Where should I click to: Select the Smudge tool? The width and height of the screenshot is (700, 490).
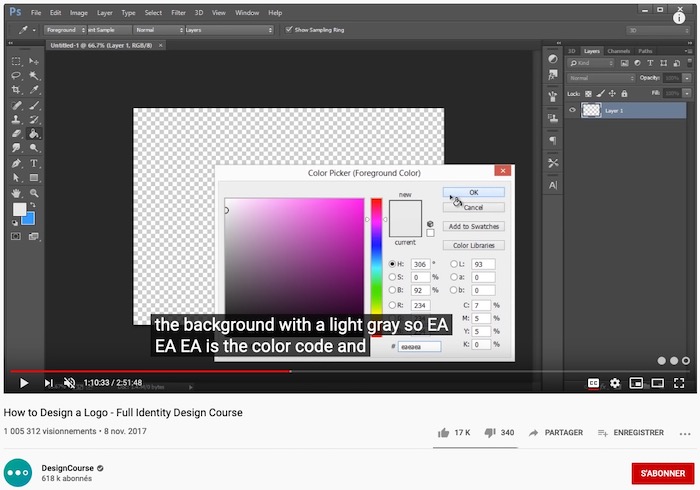(16, 147)
